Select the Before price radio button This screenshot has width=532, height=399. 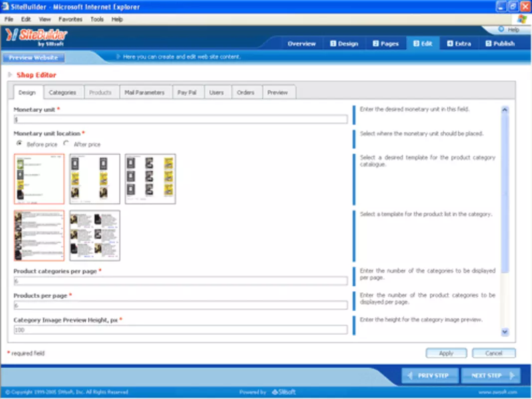[19, 144]
